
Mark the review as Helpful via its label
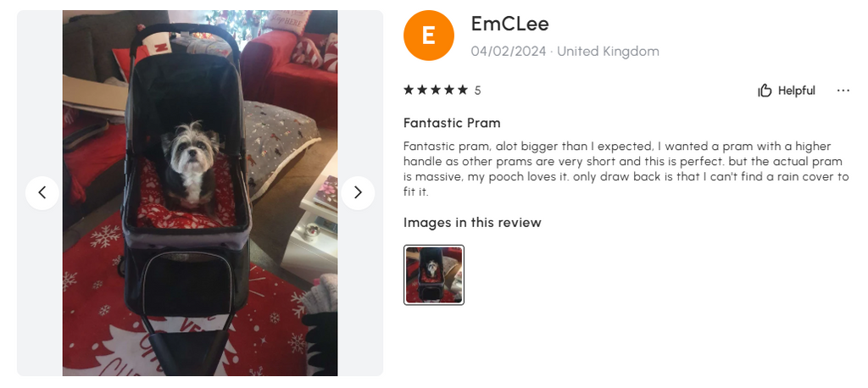(797, 90)
